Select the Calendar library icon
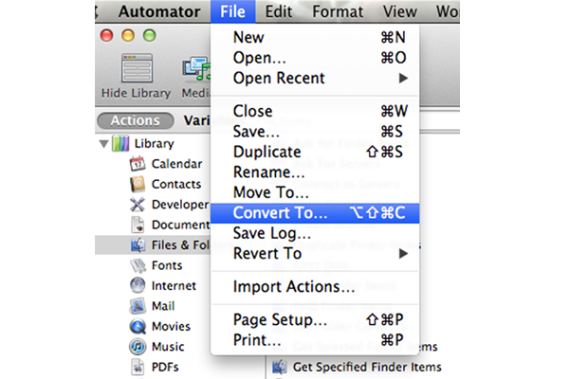Viewport: 588px width, 379px height. [x=137, y=164]
